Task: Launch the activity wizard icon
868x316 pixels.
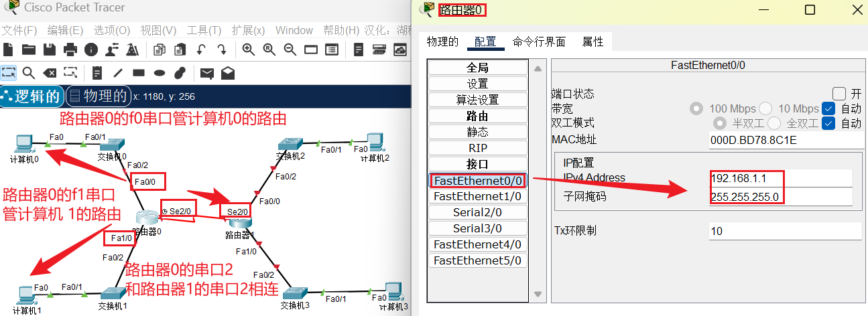Action: pyautogui.click(x=132, y=50)
